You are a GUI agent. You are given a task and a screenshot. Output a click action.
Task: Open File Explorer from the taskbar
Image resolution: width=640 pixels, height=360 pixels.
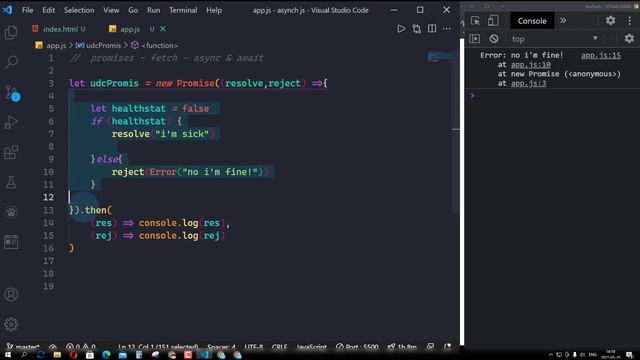point(57,355)
